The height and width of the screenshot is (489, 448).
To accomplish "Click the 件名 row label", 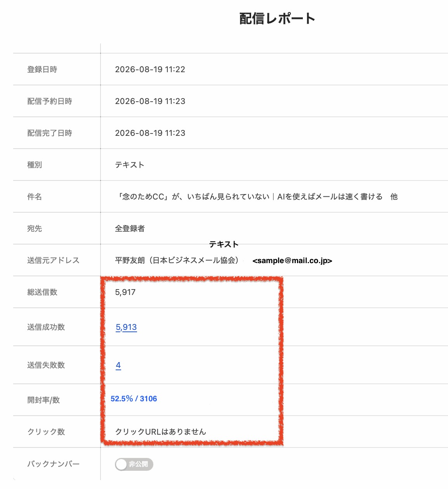I will click(35, 197).
